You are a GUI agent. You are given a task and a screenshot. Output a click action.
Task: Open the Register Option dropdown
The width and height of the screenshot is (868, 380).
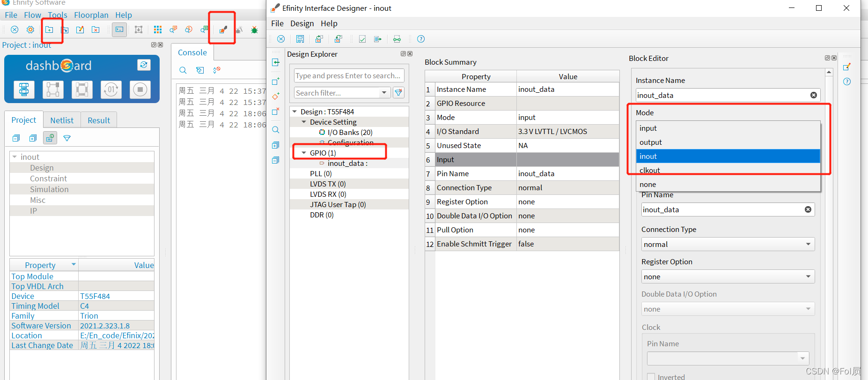(x=728, y=276)
